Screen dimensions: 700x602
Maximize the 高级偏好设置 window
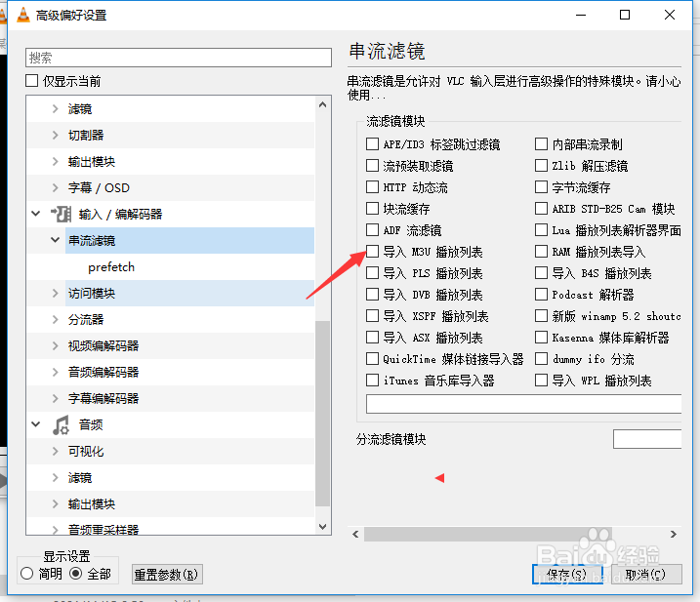(625, 15)
